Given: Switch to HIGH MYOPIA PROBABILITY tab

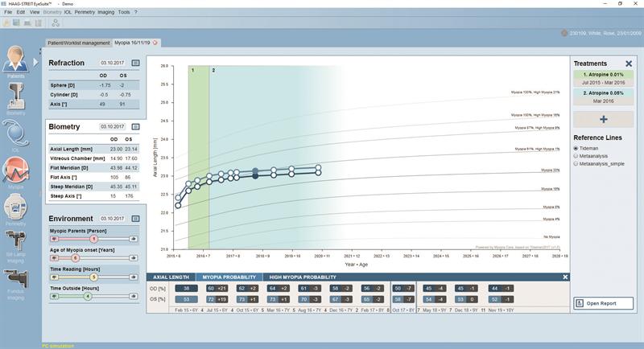Looking at the screenshot, I should (303, 277).
